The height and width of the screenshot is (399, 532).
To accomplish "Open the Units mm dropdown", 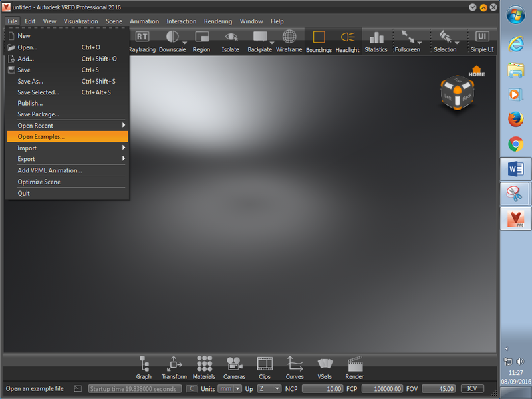I will pos(229,388).
